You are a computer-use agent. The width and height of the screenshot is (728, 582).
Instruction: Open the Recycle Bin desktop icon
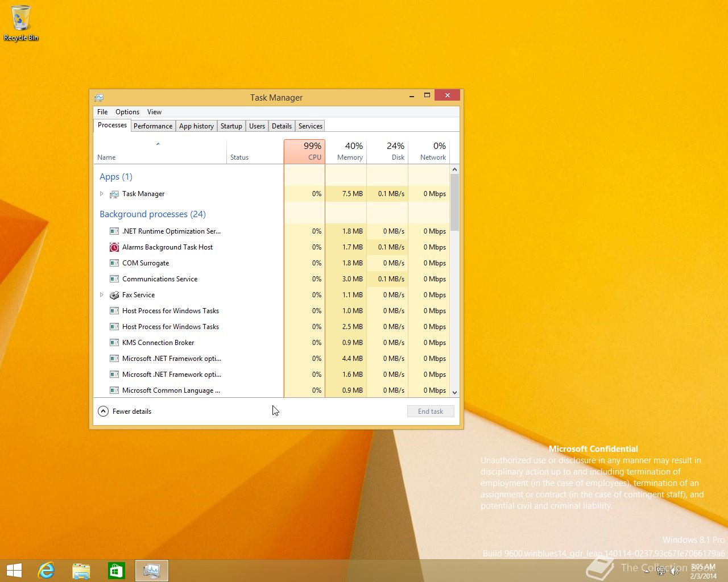pyautogui.click(x=21, y=23)
